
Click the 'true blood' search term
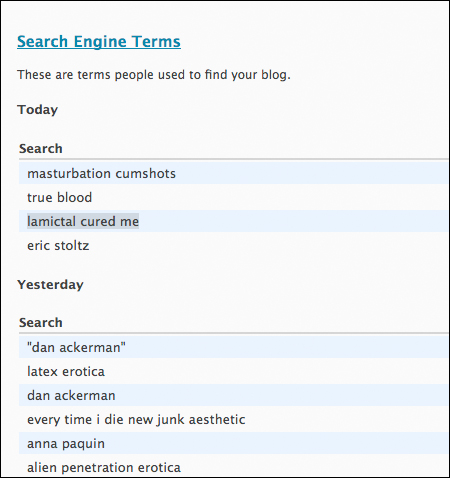pos(59,197)
